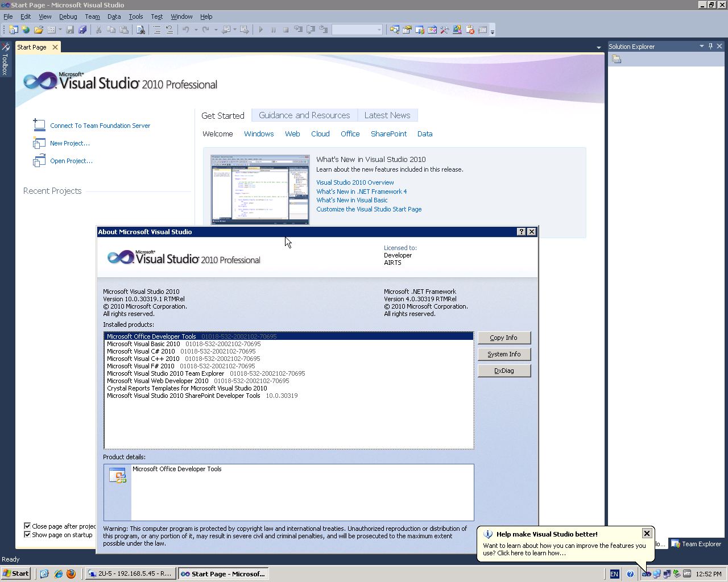Click the Copy toolbar icon
The image size is (728, 582).
point(111,30)
